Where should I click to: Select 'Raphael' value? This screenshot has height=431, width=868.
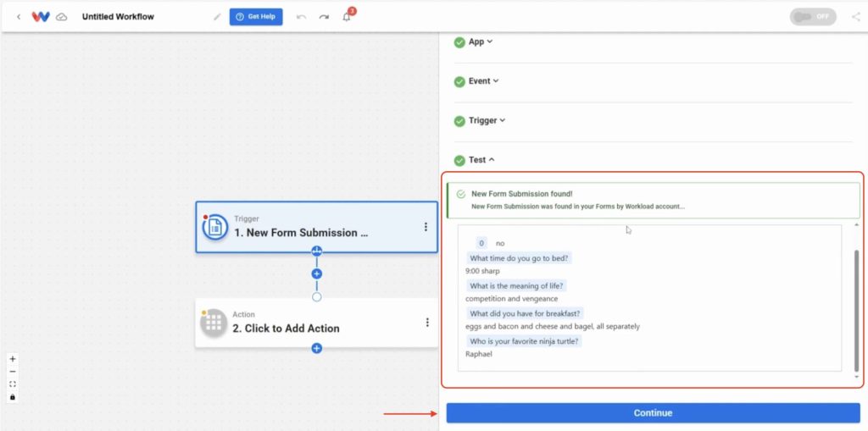coord(479,354)
